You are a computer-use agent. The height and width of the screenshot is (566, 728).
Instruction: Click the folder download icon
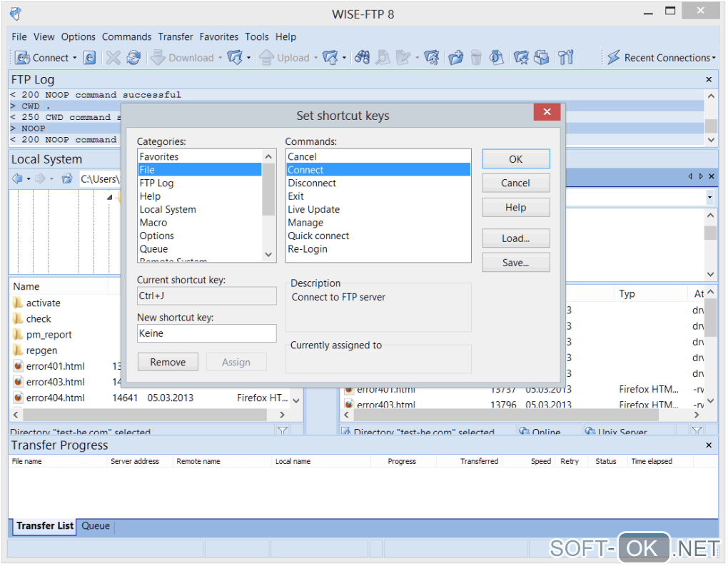click(x=235, y=58)
